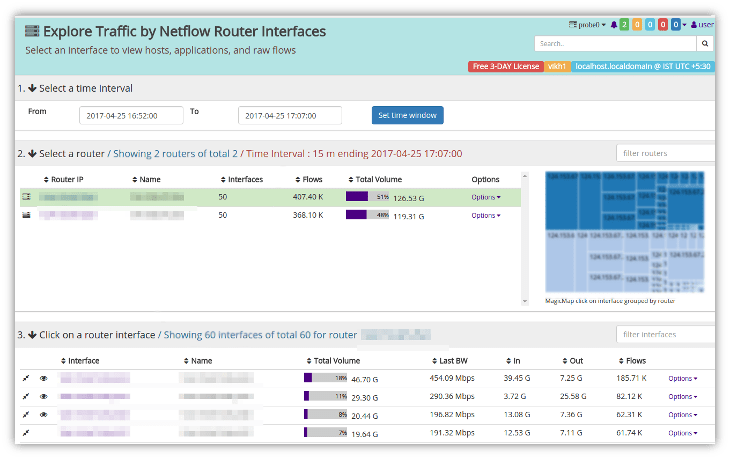Click the green alert badge showing 2

[624, 25]
